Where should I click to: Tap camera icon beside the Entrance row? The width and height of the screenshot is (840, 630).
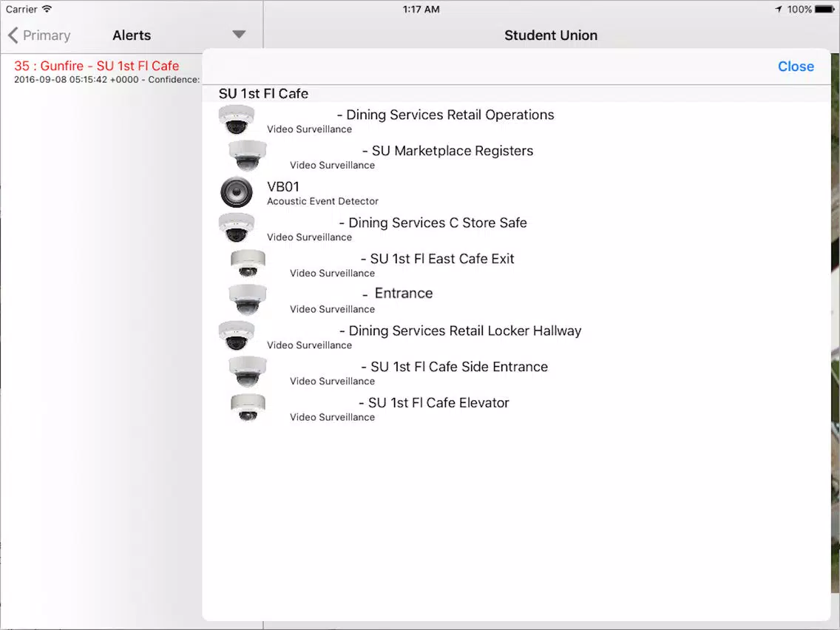[x=248, y=299]
